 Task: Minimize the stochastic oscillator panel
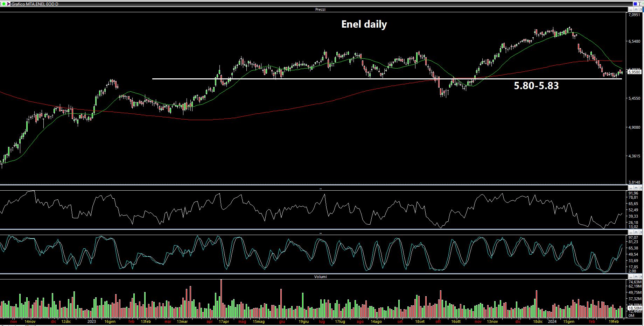tap(631, 233)
